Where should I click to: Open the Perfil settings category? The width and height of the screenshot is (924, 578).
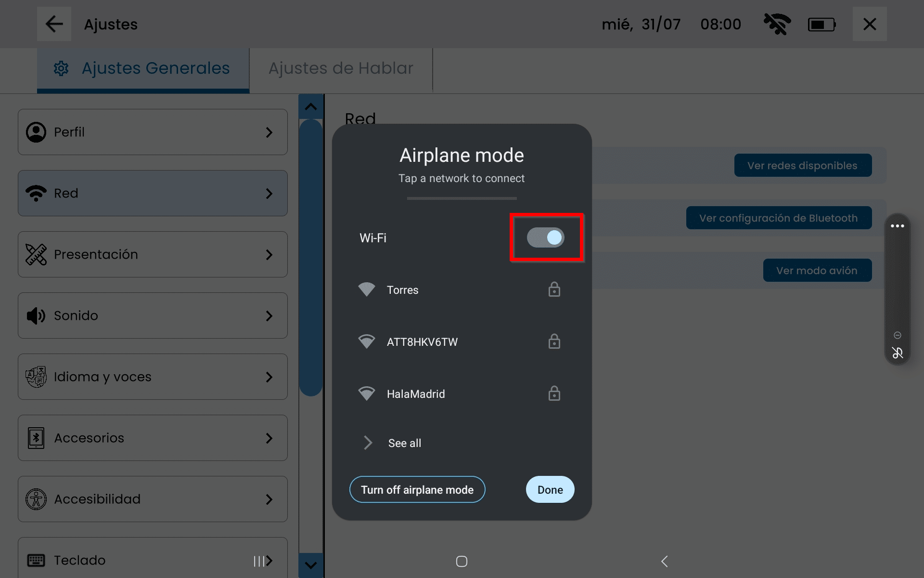tap(153, 132)
